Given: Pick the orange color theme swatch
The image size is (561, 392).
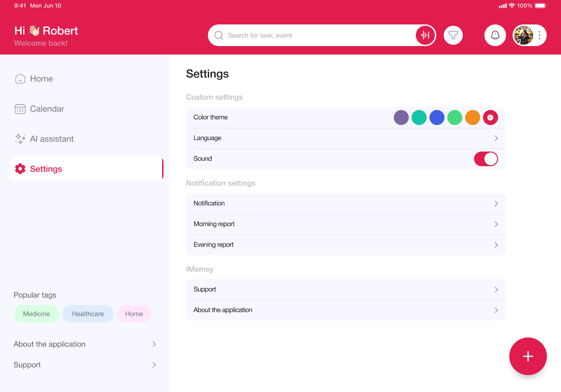Looking at the screenshot, I should (472, 118).
